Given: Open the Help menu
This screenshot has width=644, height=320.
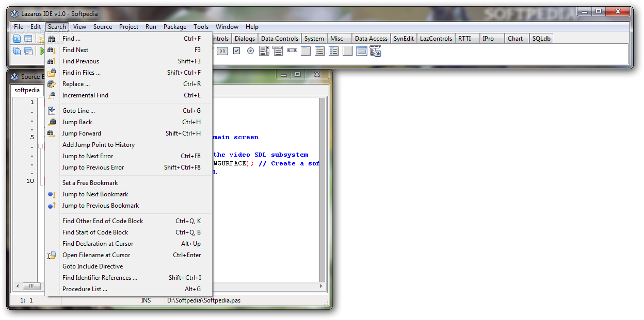Looking at the screenshot, I should tap(252, 27).
